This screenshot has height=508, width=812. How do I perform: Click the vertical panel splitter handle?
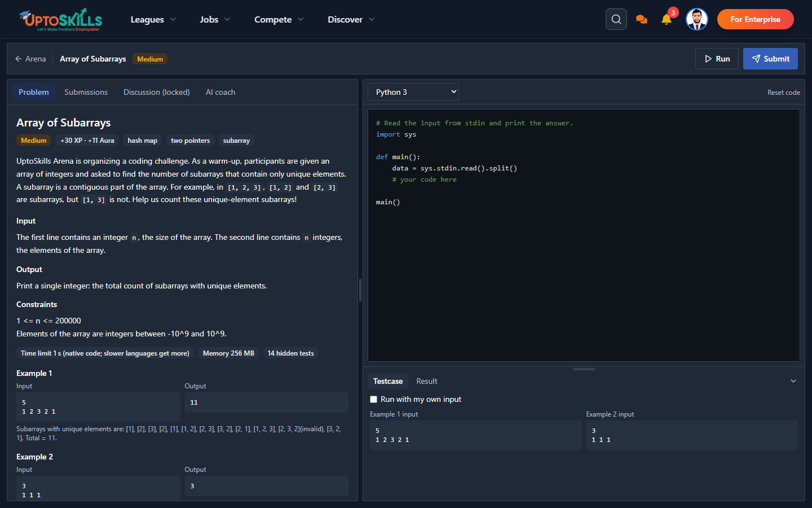(x=360, y=290)
